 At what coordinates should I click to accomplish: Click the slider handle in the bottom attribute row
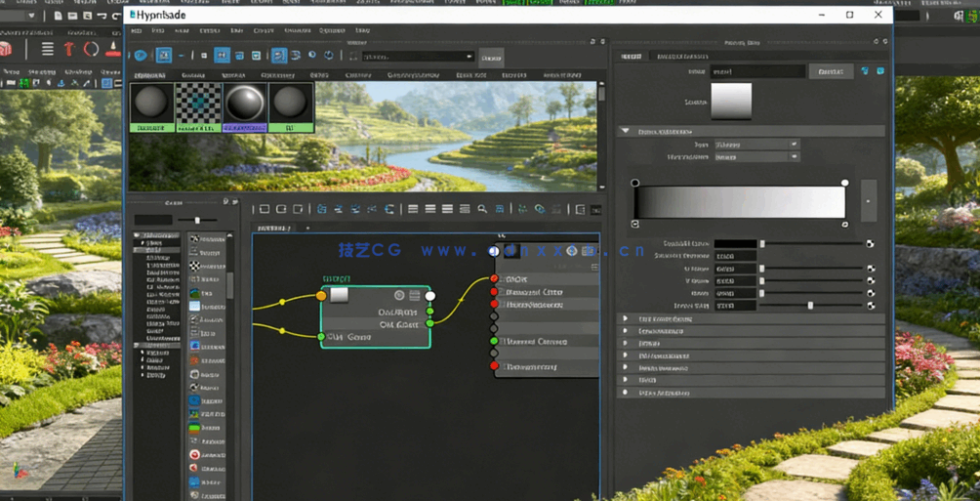coord(810,306)
